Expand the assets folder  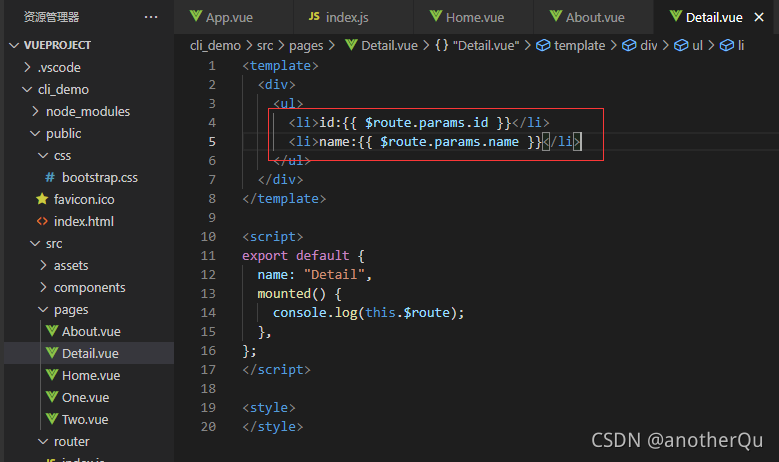(x=43, y=265)
